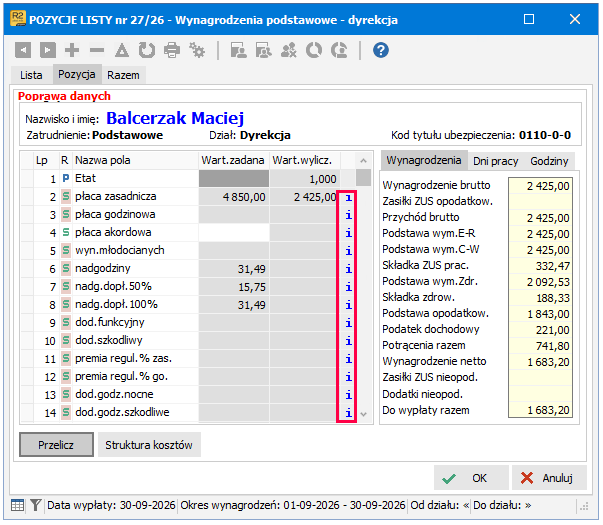This screenshot has width=603, height=525.
Task: Click scroll down arrow of fields table
Action: [363, 414]
